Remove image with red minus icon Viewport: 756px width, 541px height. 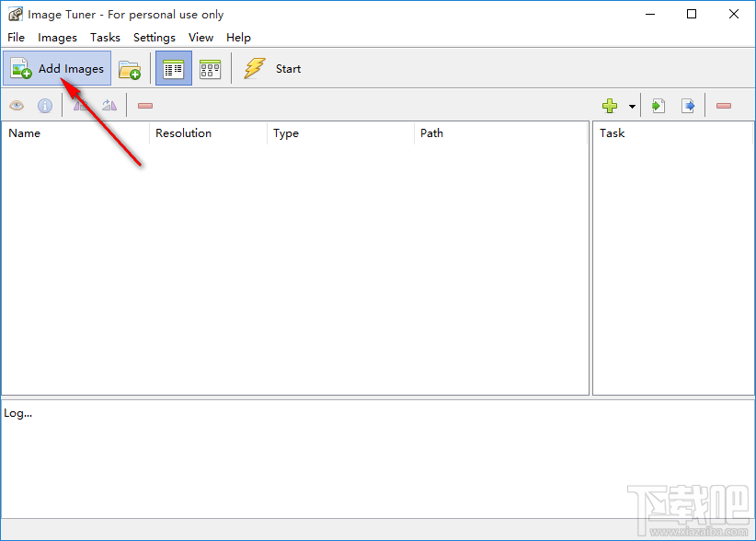point(145,106)
